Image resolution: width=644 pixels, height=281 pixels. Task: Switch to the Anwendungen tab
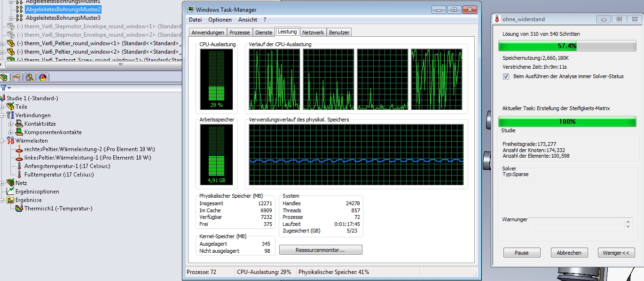[208, 32]
